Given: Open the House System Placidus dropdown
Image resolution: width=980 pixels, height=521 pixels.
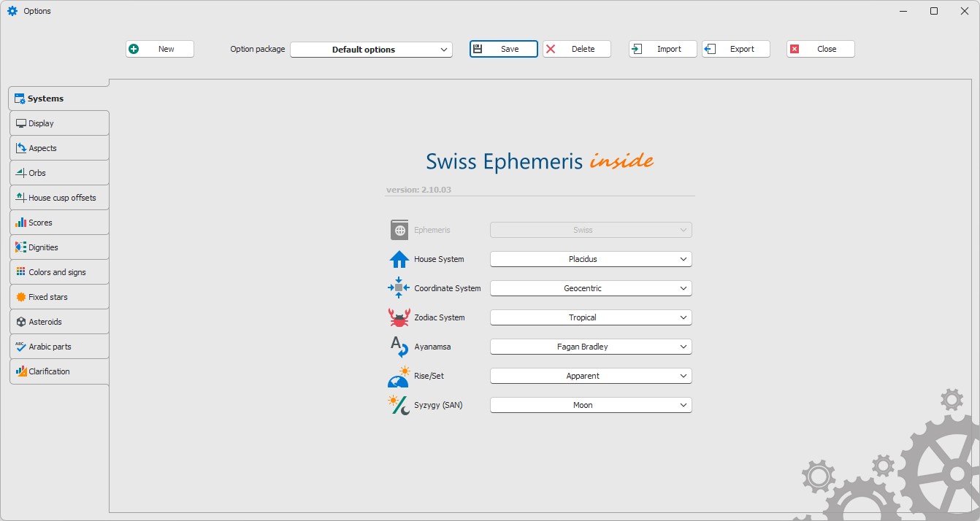Looking at the screenshot, I should 591,259.
